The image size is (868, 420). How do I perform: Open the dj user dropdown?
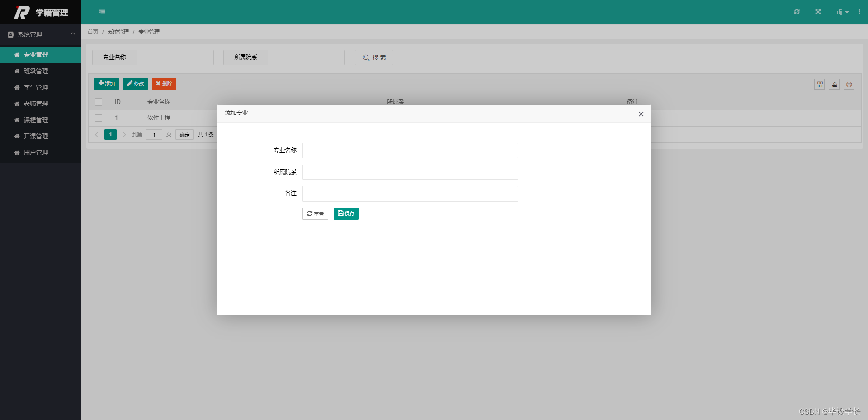coord(842,12)
